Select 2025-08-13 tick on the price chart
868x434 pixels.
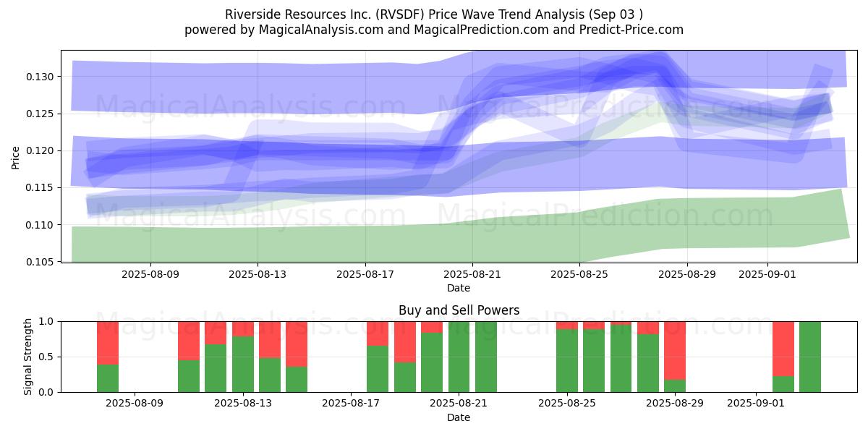tap(258, 274)
